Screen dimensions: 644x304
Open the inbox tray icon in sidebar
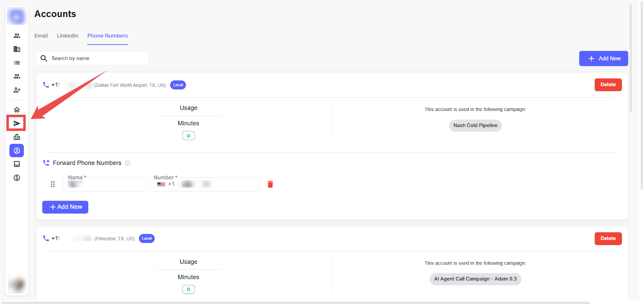17,164
